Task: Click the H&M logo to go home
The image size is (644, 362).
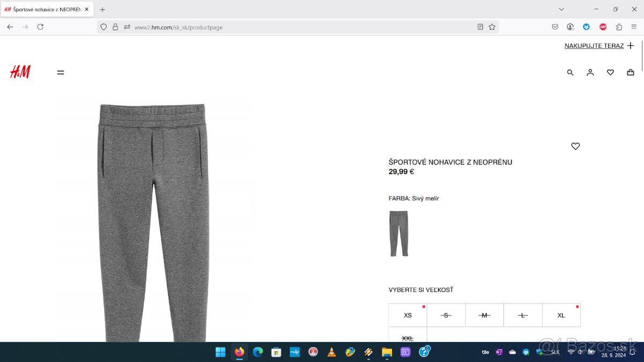Action: click(20, 71)
